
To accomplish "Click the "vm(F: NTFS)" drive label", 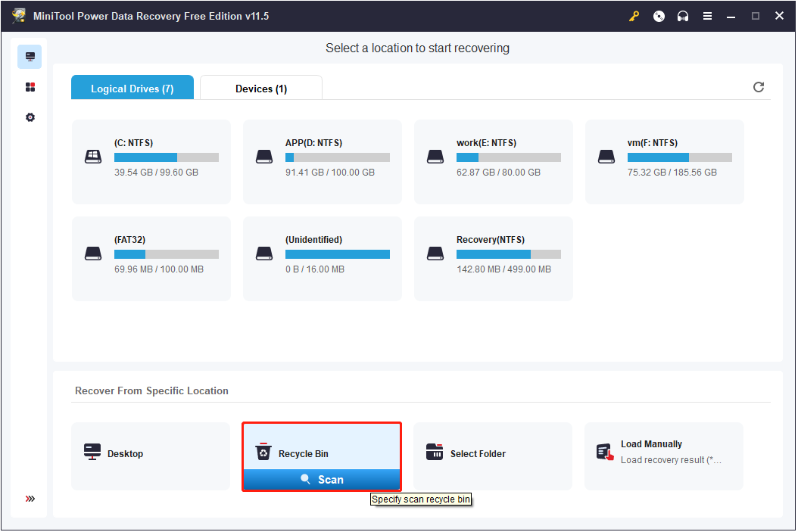I will point(653,143).
